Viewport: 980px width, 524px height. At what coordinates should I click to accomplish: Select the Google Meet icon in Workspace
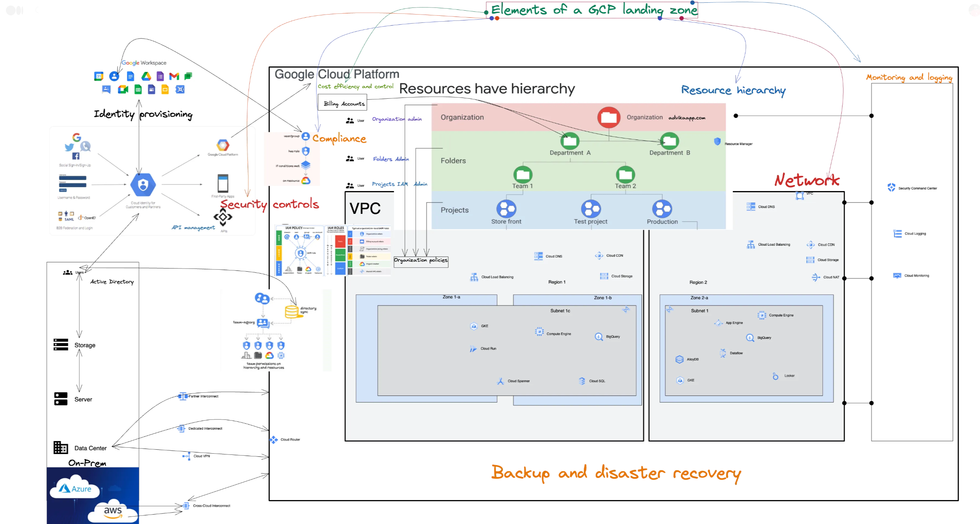[123, 90]
